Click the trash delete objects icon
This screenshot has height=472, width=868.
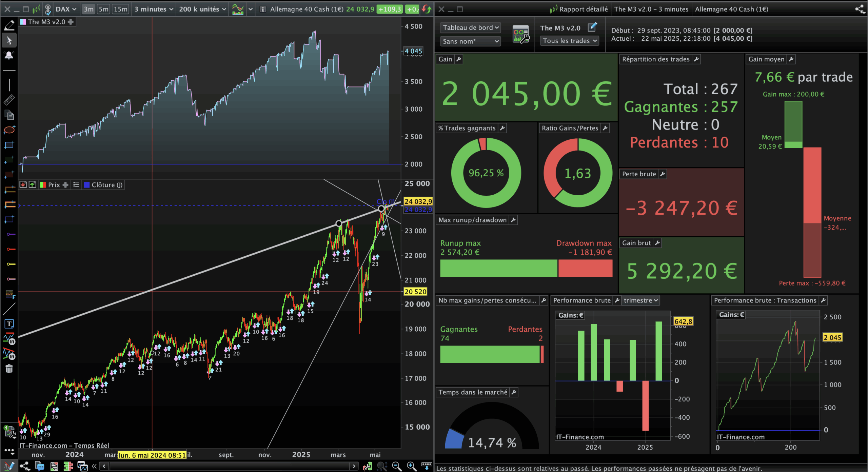tap(9, 369)
